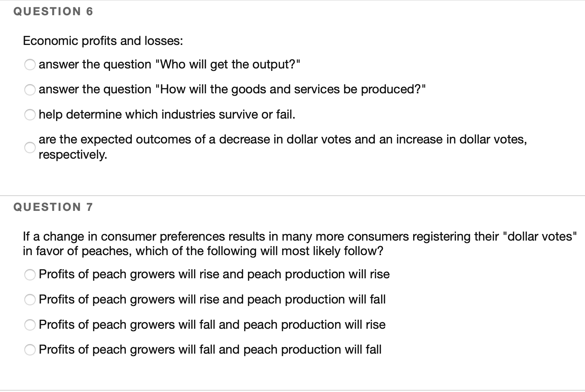Select "Profits of peach growers will rise and peach production will fall"
The width and height of the screenshot is (585, 392).
click(x=30, y=300)
